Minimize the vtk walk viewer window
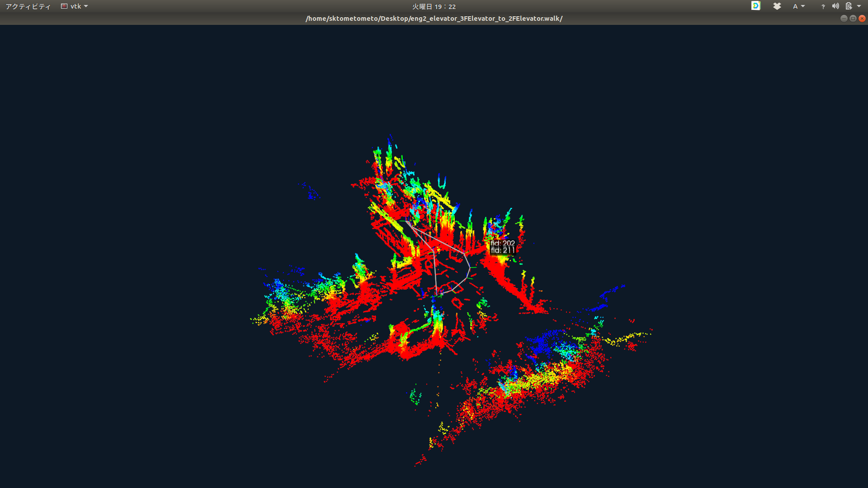 (x=844, y=19)
